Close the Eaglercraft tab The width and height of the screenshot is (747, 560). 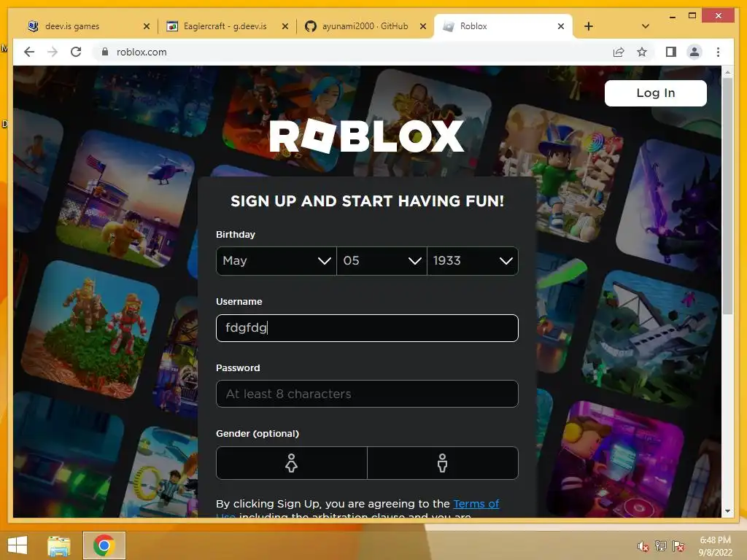[x=285, y=26]
